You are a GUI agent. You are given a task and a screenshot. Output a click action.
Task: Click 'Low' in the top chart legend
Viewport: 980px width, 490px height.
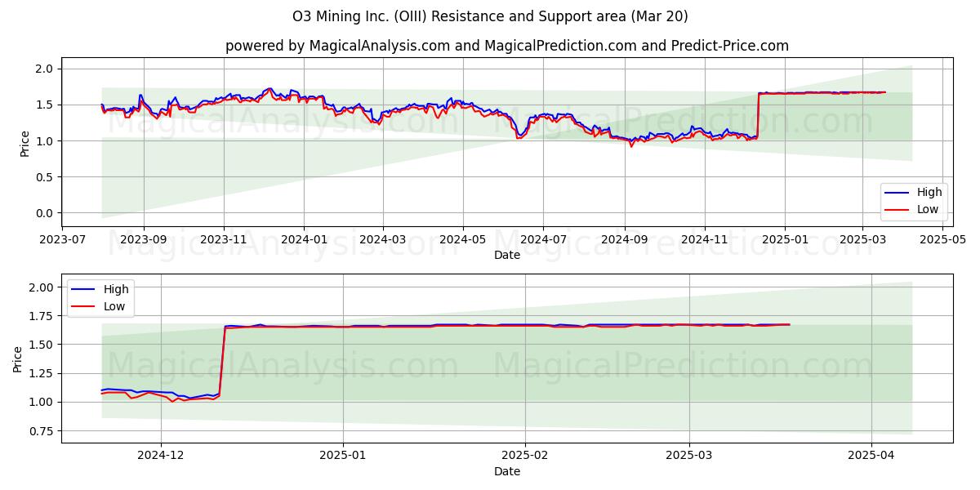point(929,209)
